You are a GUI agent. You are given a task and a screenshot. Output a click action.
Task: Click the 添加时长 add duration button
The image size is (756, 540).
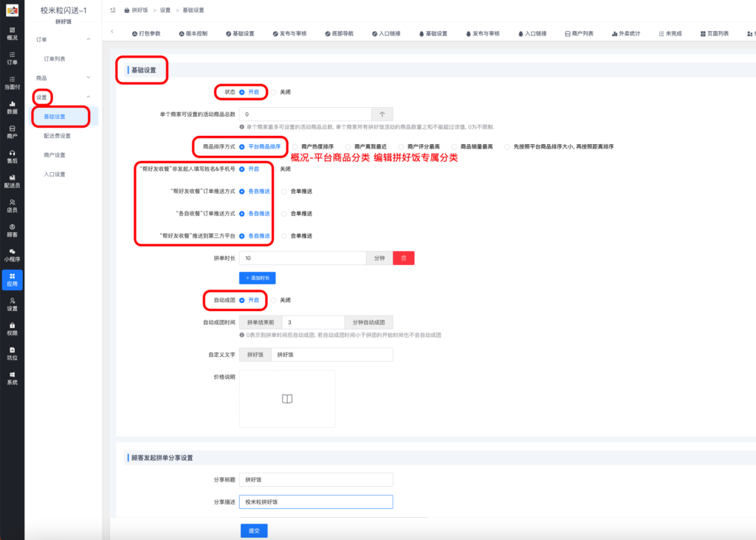257,278
